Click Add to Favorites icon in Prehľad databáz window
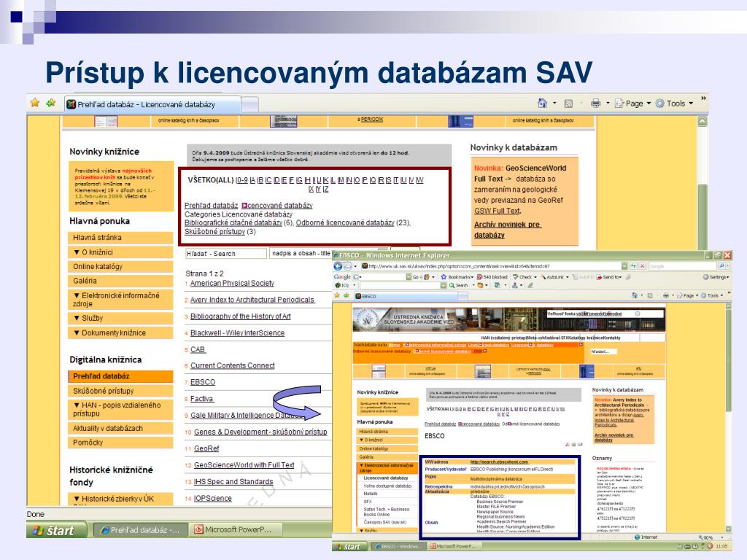This screenshot has width=747, height=560. click(51, 103)
